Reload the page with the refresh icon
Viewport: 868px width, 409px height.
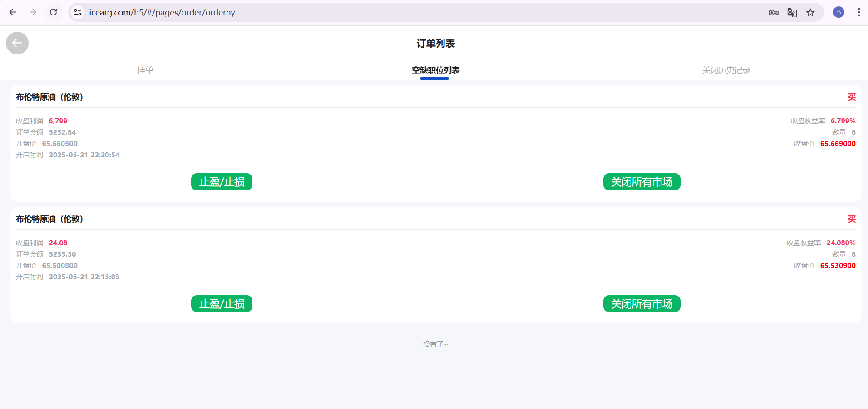tap(53, 12)
